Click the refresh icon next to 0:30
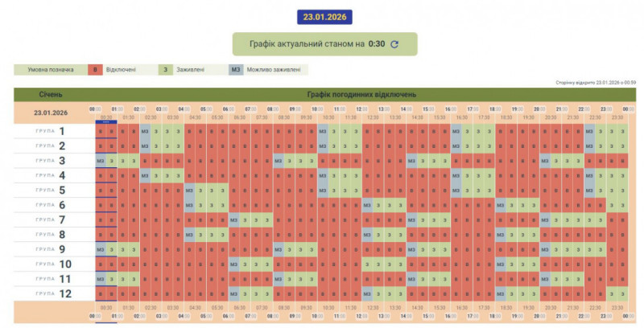Image resolution: width=644 pixels, height=328 pixels. (x=394, y=44)
